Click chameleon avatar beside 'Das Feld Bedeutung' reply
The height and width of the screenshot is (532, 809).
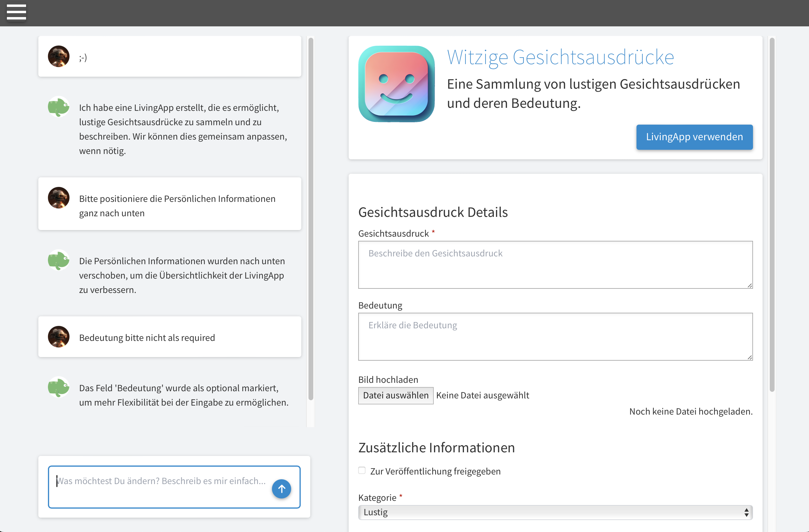[x=58, y=387]
